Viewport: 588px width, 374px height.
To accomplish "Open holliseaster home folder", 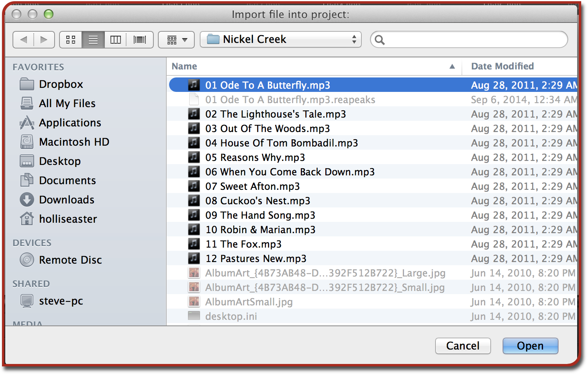I will (59, 219).
